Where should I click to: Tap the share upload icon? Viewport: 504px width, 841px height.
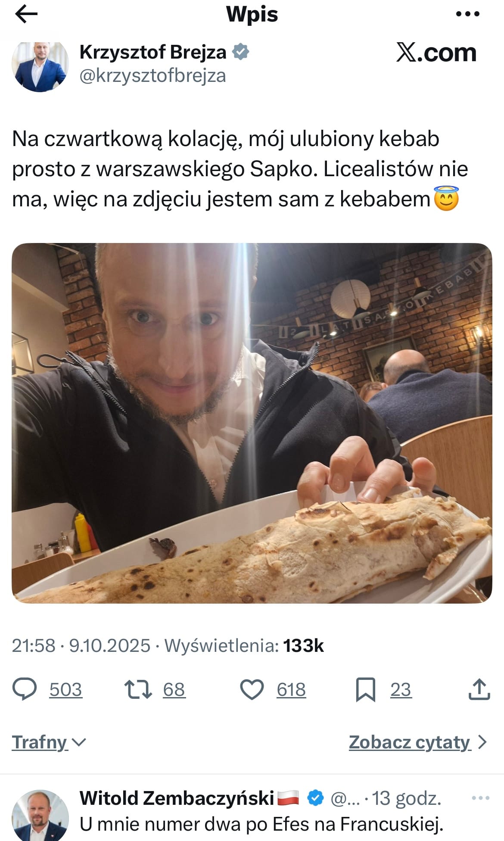point(479,689)
